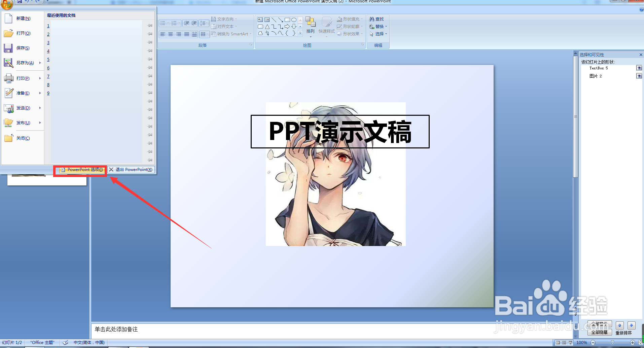Toggle visibility of TextBox 5

tap(639, 68)
